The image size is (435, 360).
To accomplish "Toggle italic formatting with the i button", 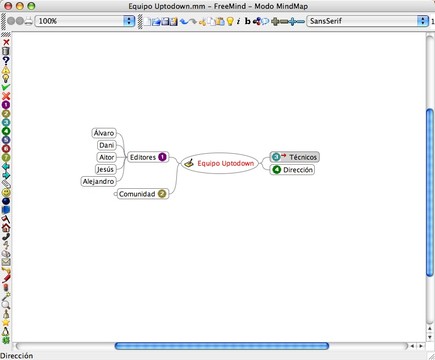I will (x=238, y=21).
